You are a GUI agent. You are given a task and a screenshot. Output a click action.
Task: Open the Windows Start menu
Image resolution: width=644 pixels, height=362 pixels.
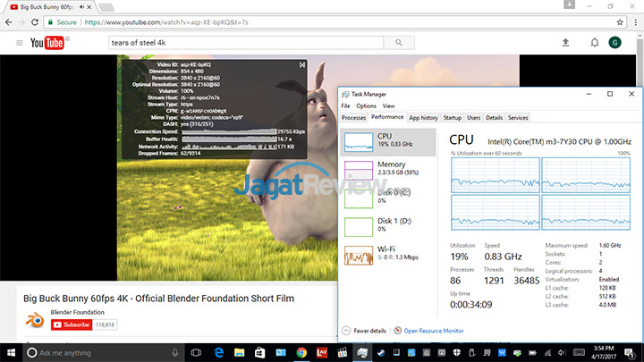pyautogui.click(x=11, y=352)
